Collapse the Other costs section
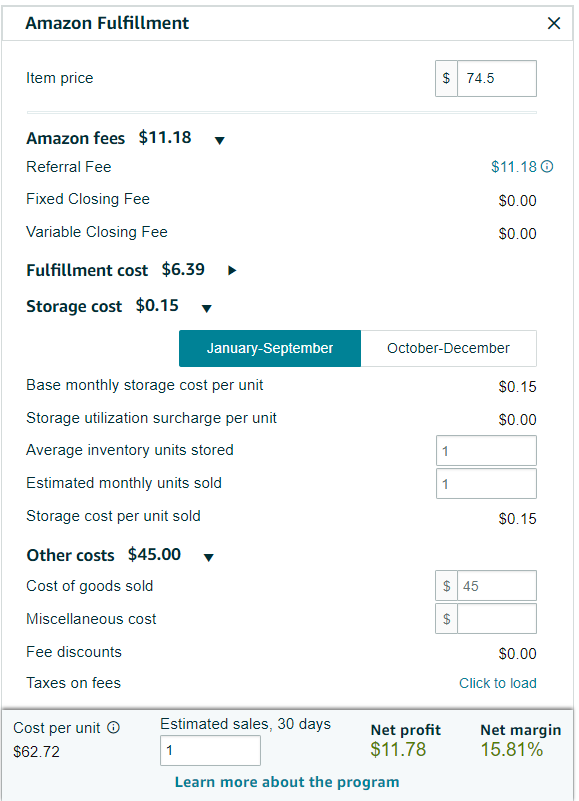 209,557
